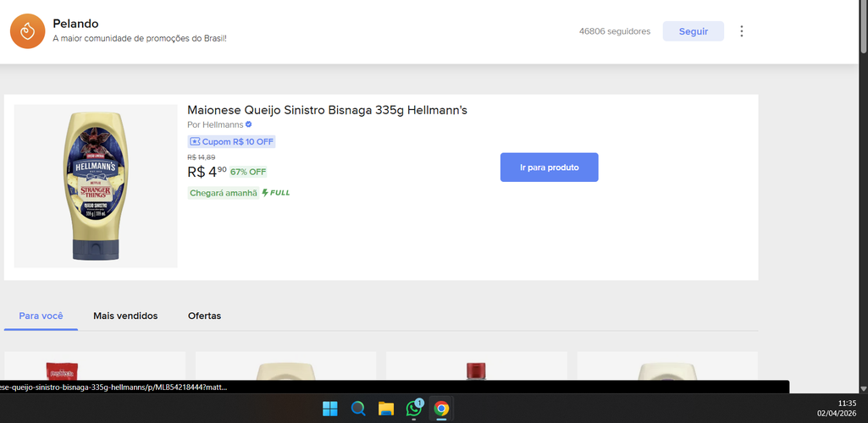Switch to the Mais vendidos tab
This screenshot has height=423, width=868.
125,316
